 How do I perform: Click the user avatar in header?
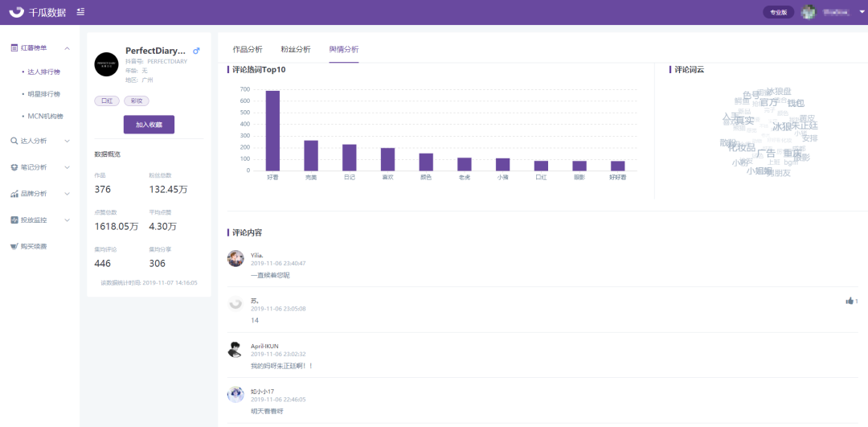click(809, 11)
